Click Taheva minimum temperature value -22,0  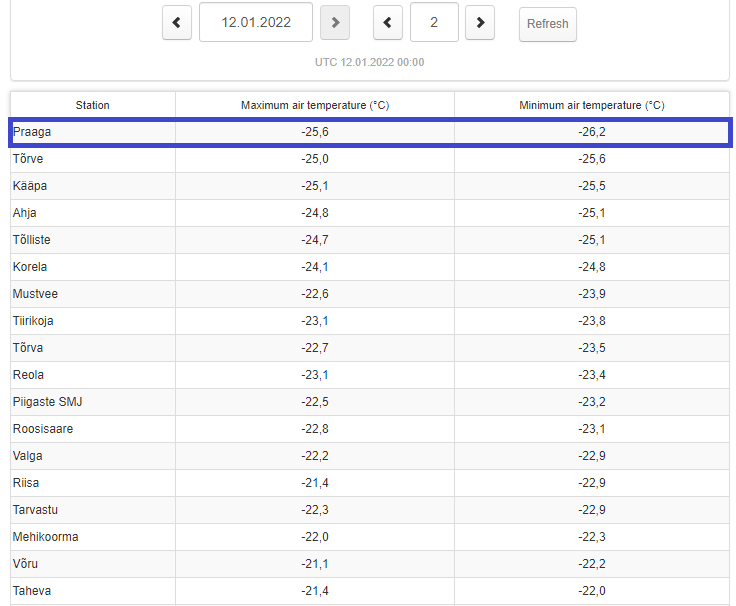(592, 591)
